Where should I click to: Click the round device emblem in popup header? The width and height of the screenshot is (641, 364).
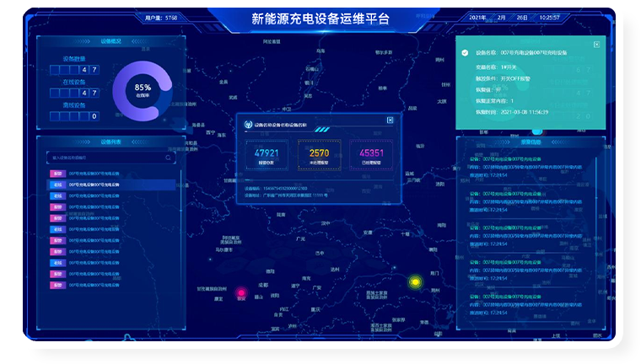click(247, 125)
